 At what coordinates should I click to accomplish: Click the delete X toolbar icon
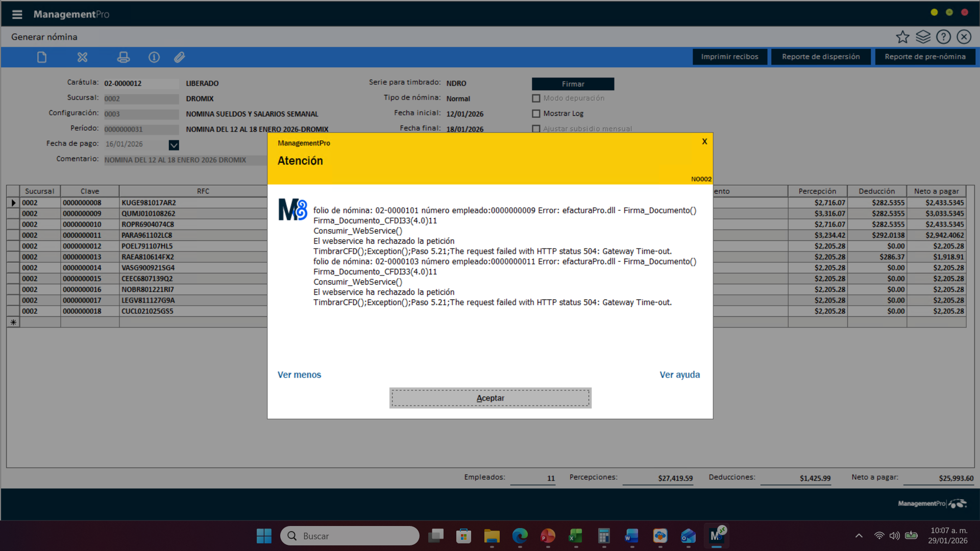coord(82,57)
